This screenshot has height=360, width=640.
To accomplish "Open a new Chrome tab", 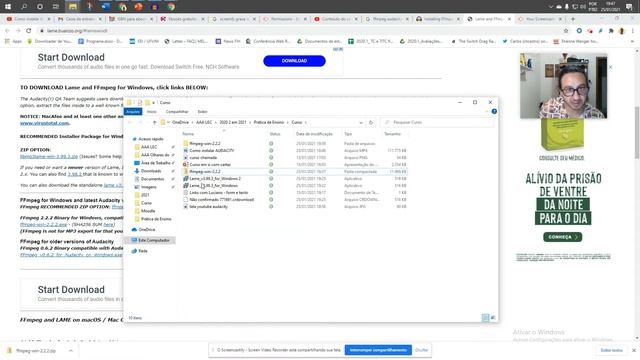I will point(573,19).
